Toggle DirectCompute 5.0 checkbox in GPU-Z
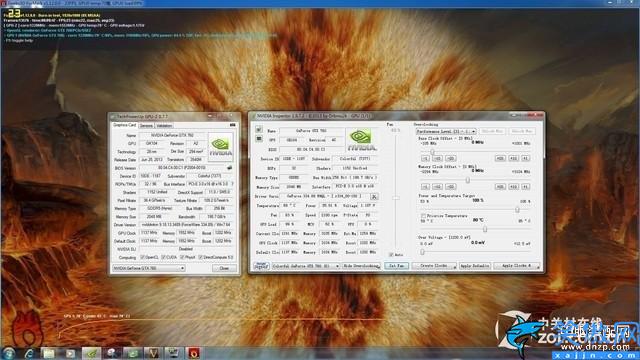The width and height of the screenshot is (640, 360). (x=200, y=258)
